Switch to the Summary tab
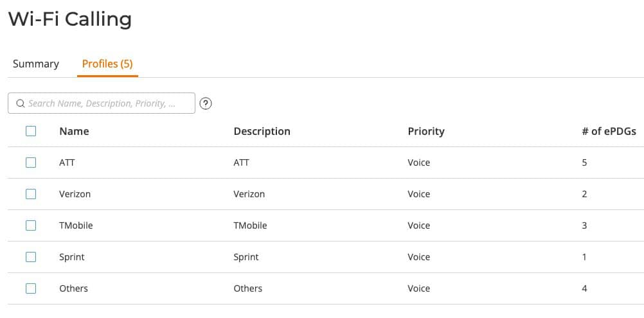 coord(36,64)
